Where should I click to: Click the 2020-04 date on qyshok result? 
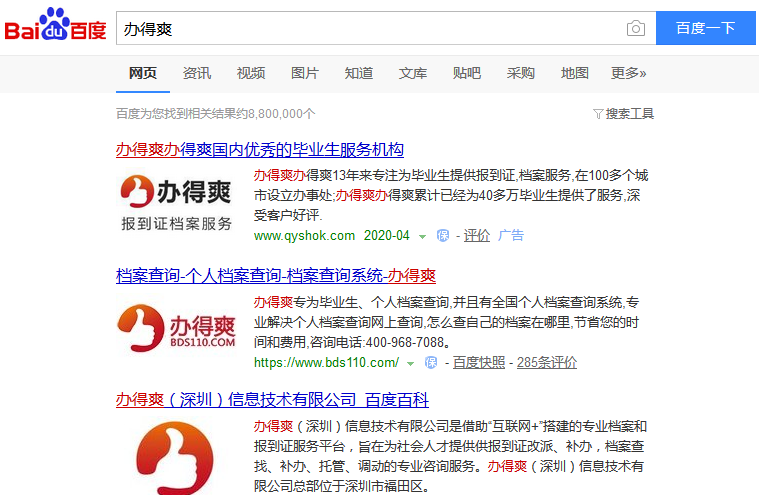coord(387,236)
